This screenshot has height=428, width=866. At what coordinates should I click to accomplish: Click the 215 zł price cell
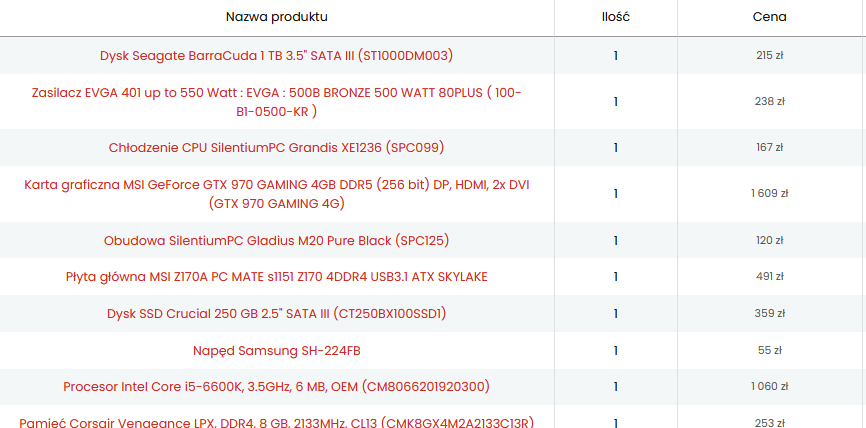point(769,56)
